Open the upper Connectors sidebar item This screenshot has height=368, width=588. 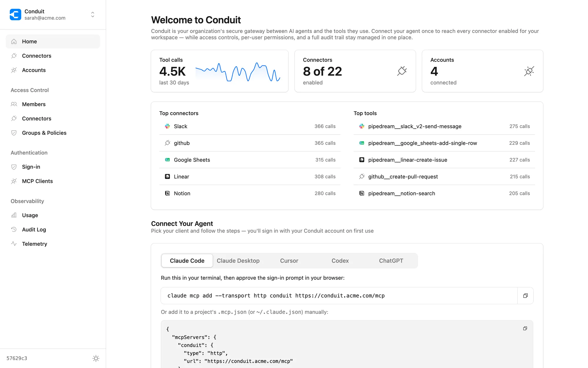pos(53,56)
